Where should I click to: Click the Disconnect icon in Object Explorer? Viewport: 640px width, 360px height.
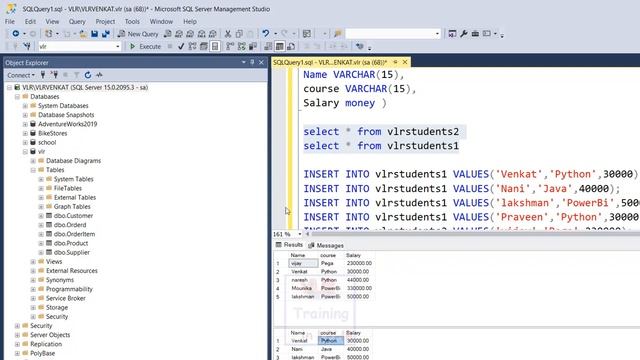tap(54, 75)
